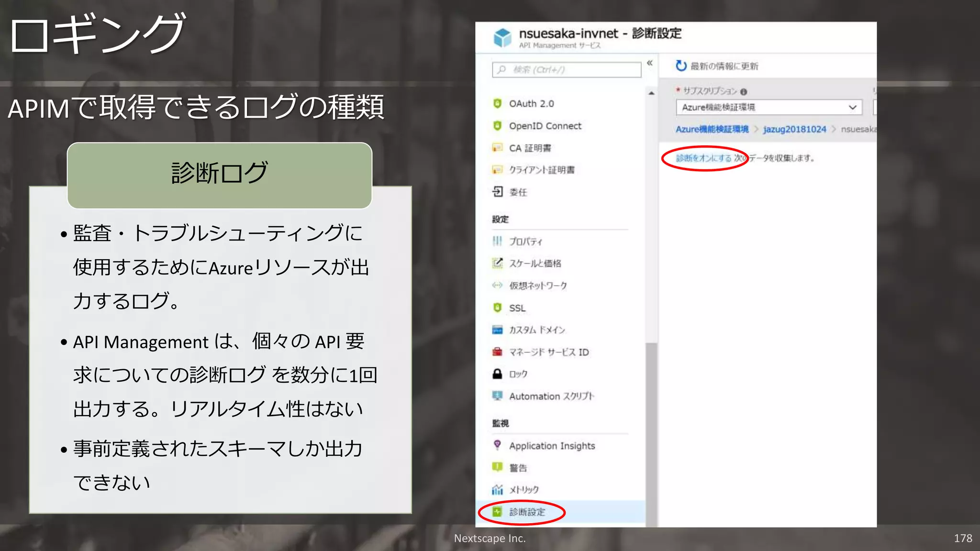Click the SSL shield icon
The height and width of the screenshot is (551, 980).
497,308
